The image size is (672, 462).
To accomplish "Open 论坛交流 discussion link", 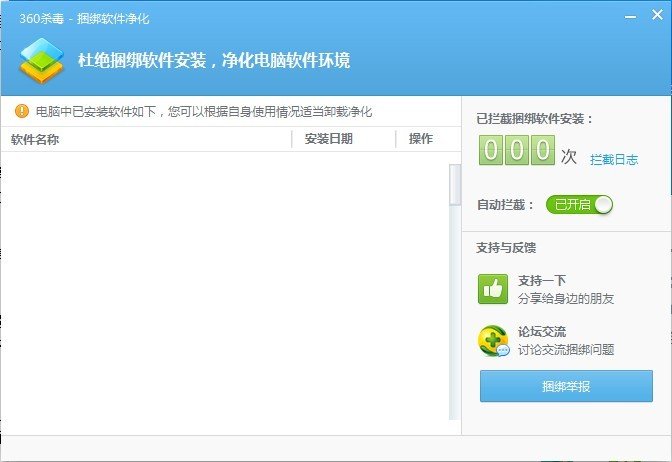I will (x=542, y=332).
